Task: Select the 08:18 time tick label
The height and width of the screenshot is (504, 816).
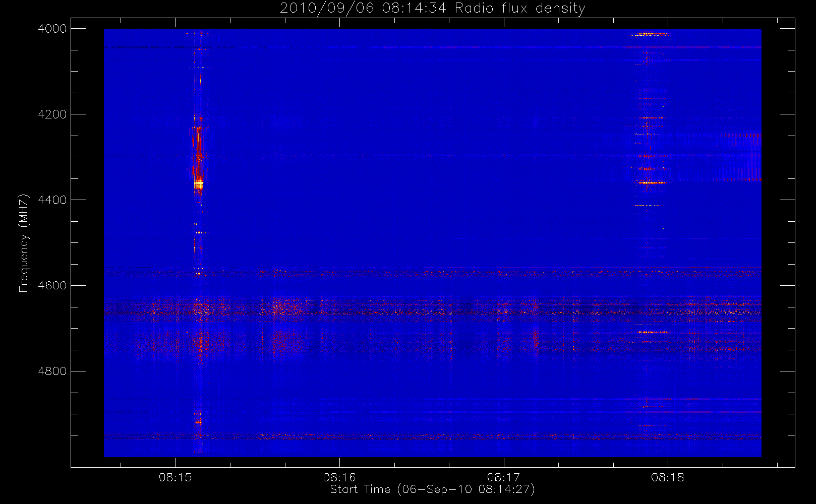Action: tap(668, 477)
